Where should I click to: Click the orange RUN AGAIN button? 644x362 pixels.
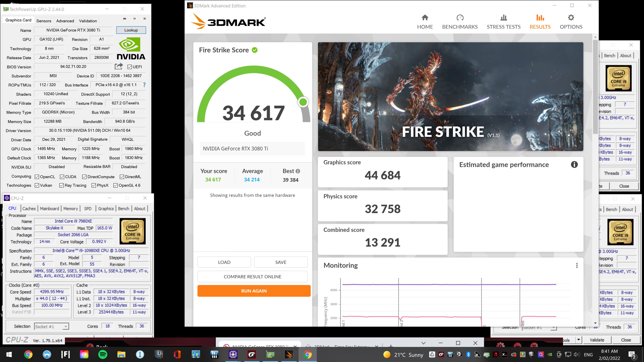[254, 291]
